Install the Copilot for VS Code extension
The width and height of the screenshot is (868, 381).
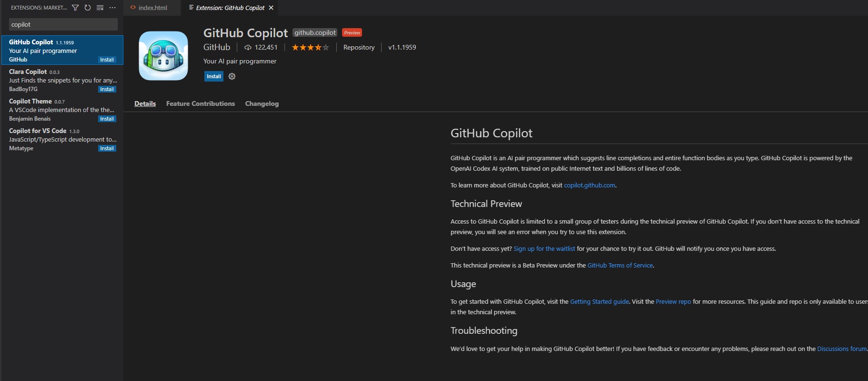(107, 148)
